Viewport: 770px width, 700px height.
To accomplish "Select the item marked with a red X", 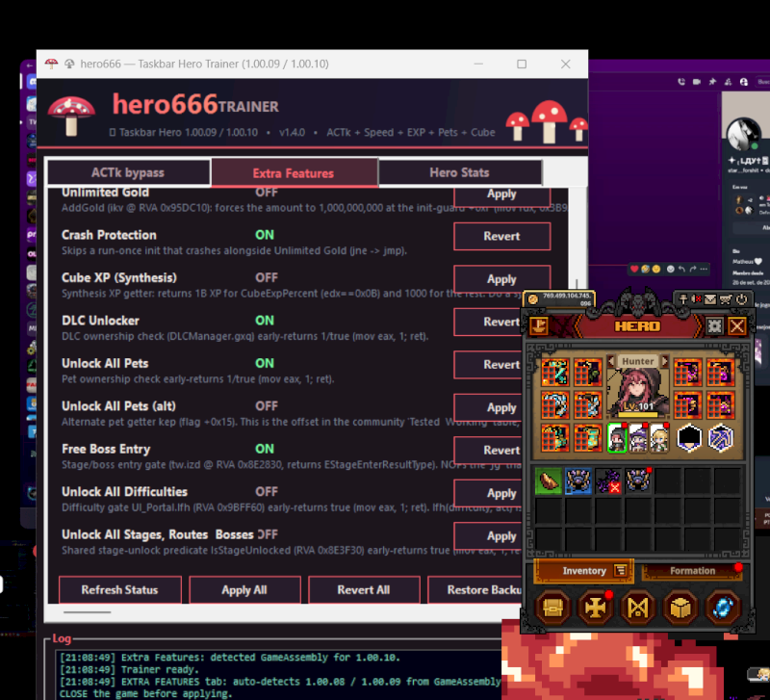I will 608,480.
